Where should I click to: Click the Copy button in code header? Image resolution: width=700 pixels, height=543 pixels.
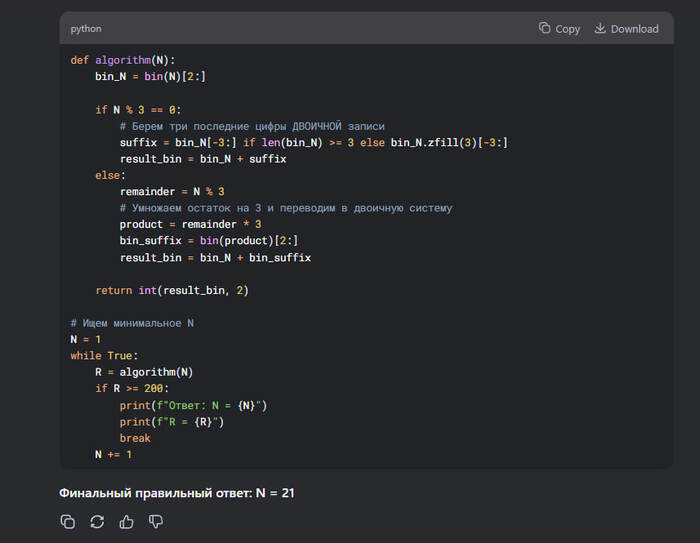tap(559, 29)
